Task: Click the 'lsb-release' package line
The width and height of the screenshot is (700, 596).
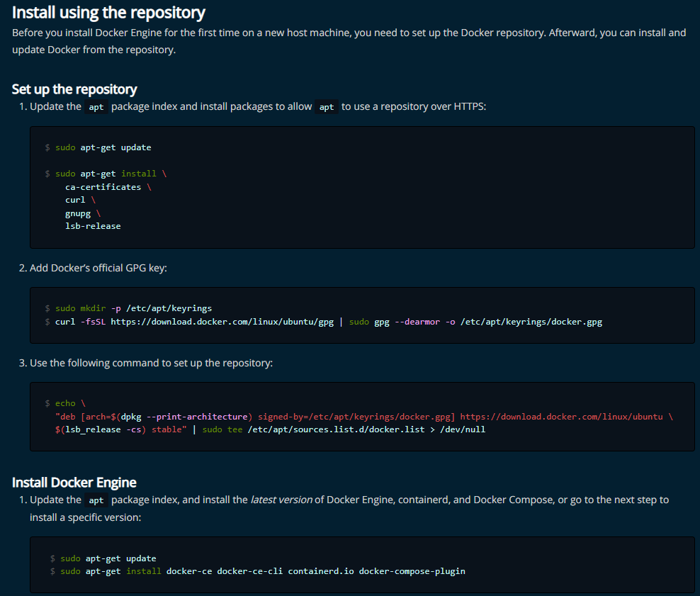Action: coord(93,226)
